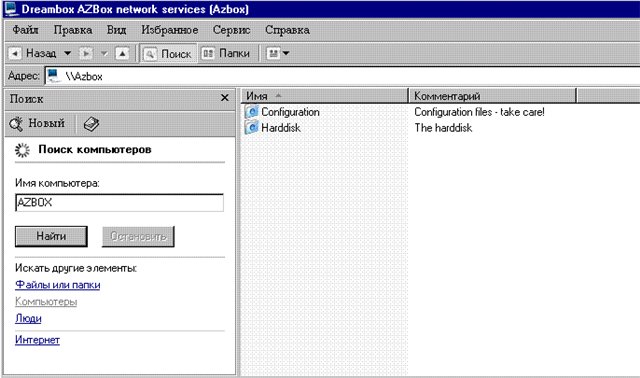Open the Интернет link
Image resolution: width=640 pixels, height=378 pixels.
click(x=38, y=340)
